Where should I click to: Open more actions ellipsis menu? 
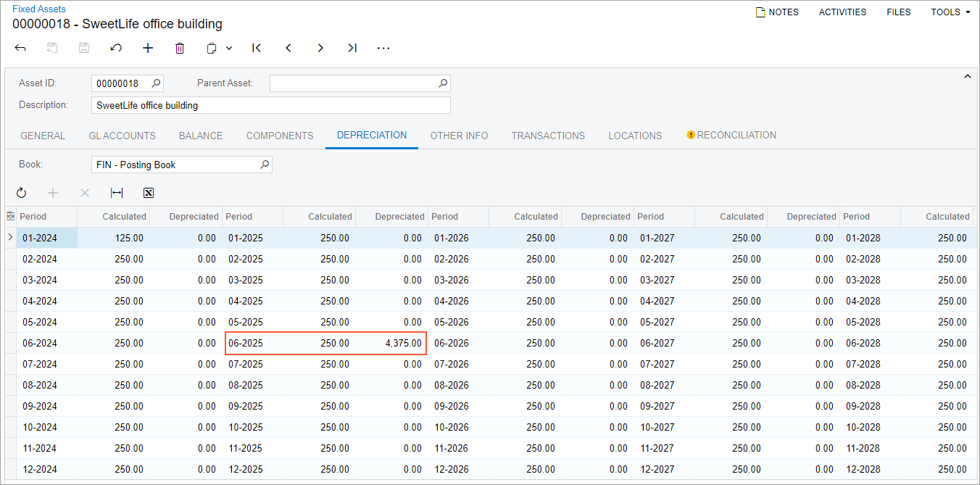click(x=383, y=48)
